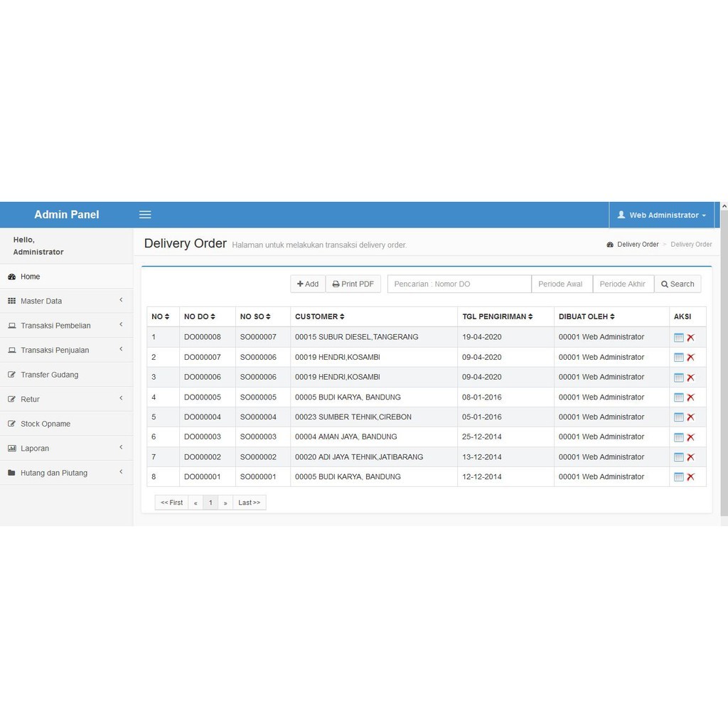The width and height of the screenshot is (728, 728).
Task: Open the Web Administrator account dropdown
Action: (661, 214)
